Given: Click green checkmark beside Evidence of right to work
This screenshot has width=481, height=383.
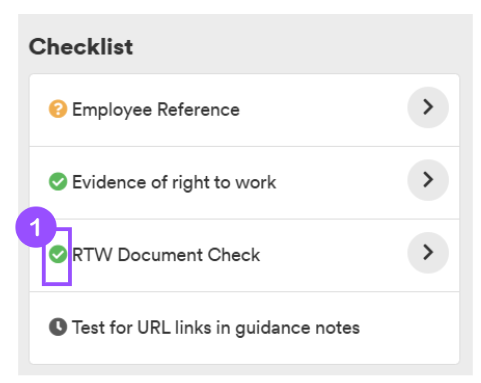Looking at the screenshot, I should (x=58, y=182).
